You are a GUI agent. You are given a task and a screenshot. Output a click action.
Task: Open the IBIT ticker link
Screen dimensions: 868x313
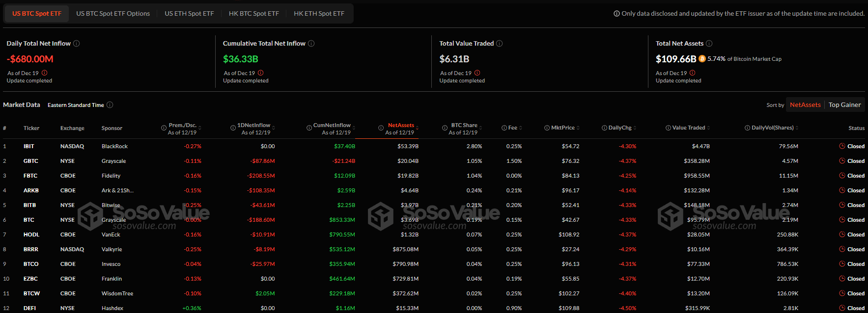pyautogui.click(x=29, y=146)
